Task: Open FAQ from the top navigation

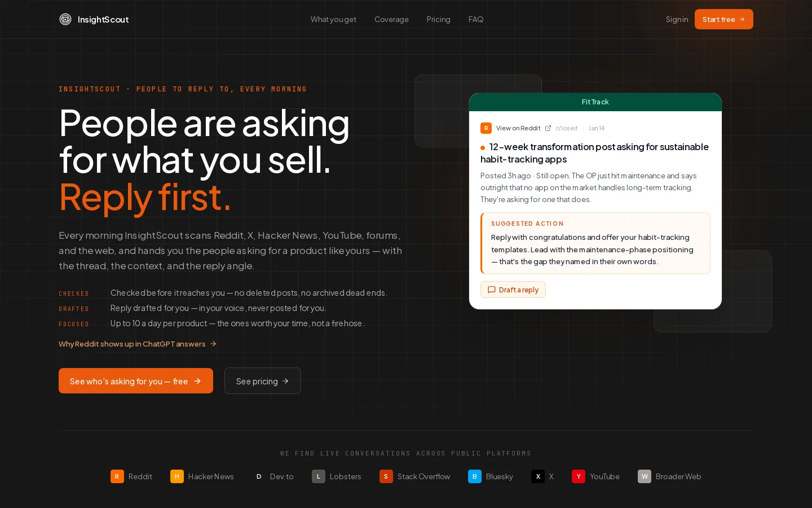Action: (475, 19)
